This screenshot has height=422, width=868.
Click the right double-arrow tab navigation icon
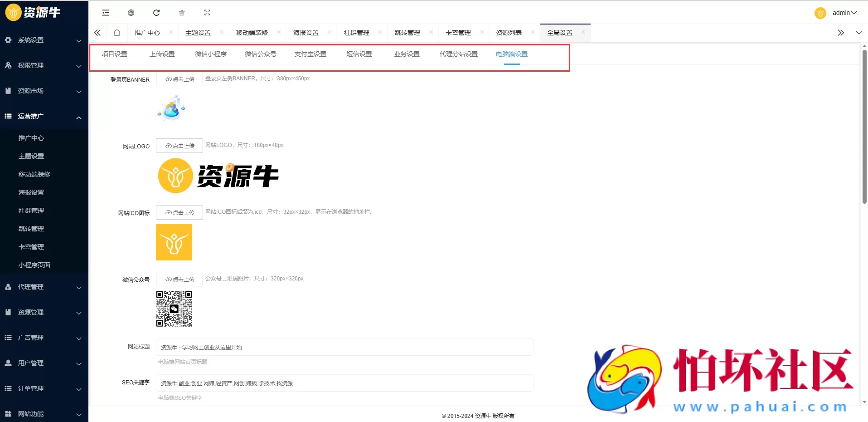coord(842,32)
